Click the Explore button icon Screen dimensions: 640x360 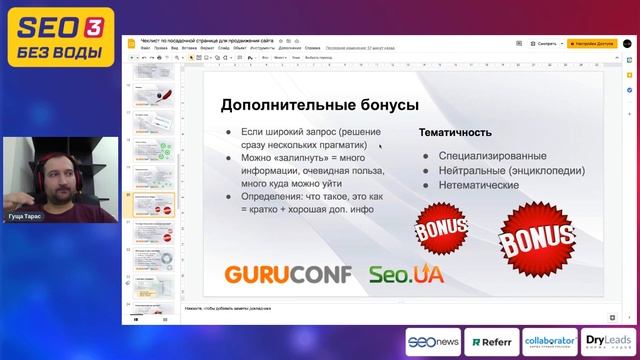612,318
